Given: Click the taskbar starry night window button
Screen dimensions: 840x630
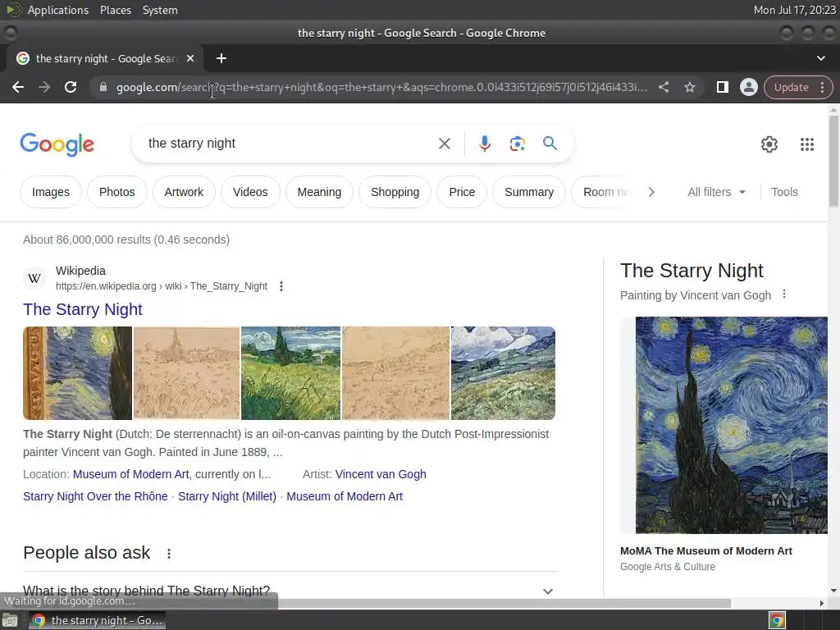Looking at the screenshot, I should [97, 621].
